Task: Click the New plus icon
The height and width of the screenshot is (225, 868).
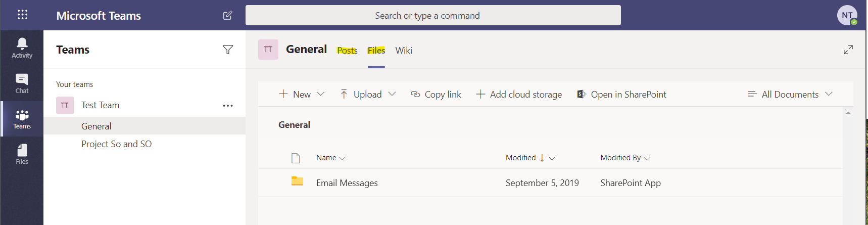Action: 283,94
